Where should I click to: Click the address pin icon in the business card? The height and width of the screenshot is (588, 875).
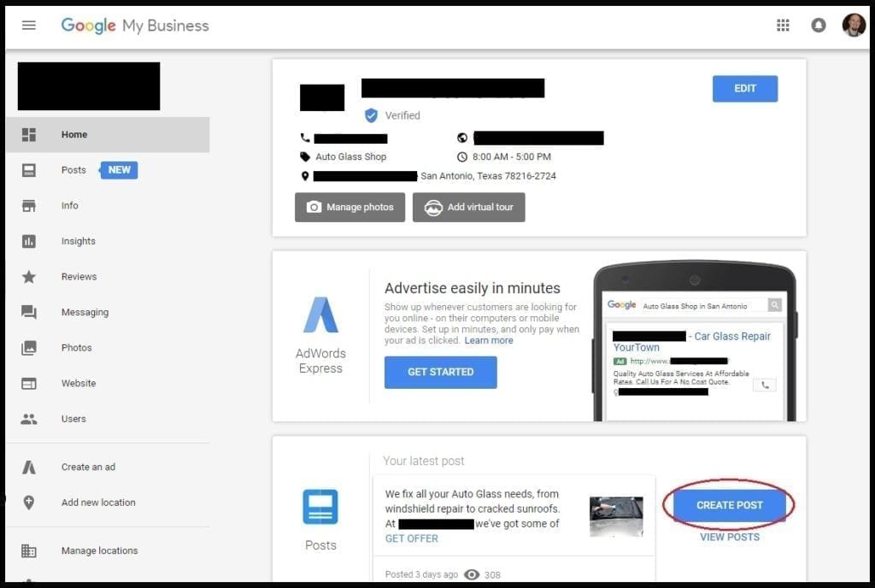(305, 176)
